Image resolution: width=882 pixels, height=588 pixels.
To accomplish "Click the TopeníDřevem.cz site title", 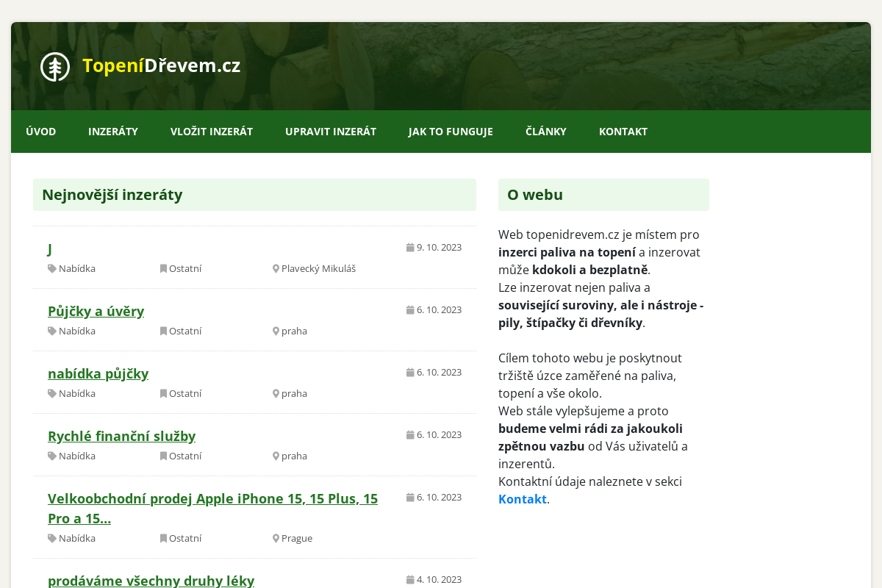I will tap(162, 65).
